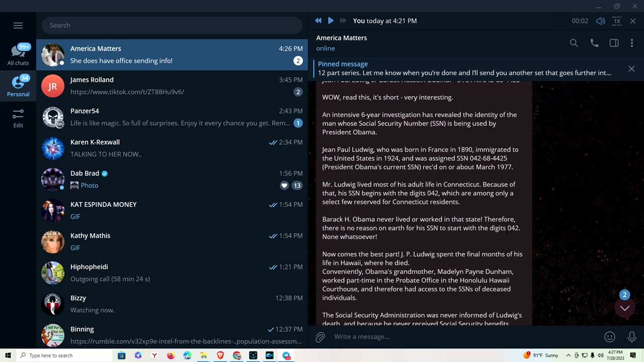Open the Windows Start menu
The height and width of the screenshot is (362, 644).
pyautogui.click(x=8, y=355)
